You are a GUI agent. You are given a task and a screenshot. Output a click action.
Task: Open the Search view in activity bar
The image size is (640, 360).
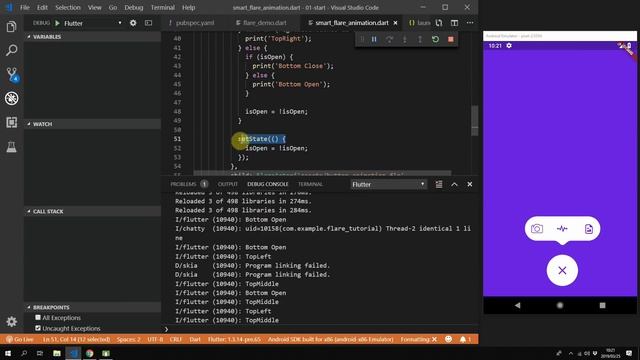click(x=11, y=51)
